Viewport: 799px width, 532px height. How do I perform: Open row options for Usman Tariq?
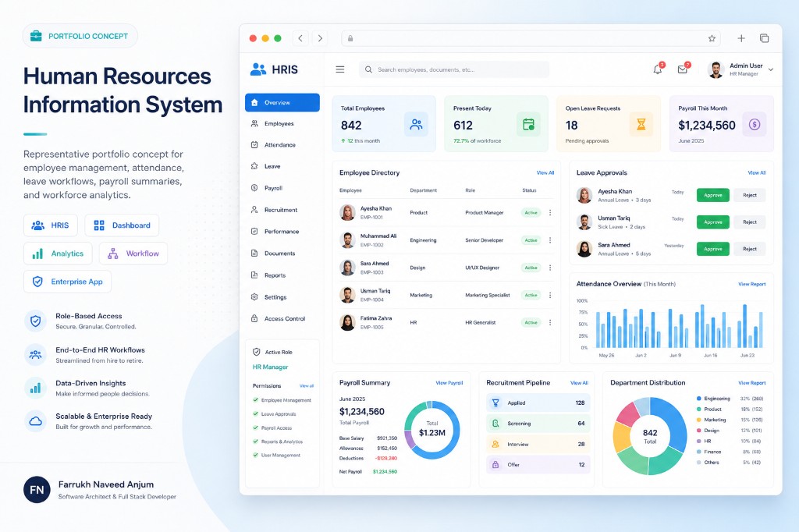click(x=550, y=295)
